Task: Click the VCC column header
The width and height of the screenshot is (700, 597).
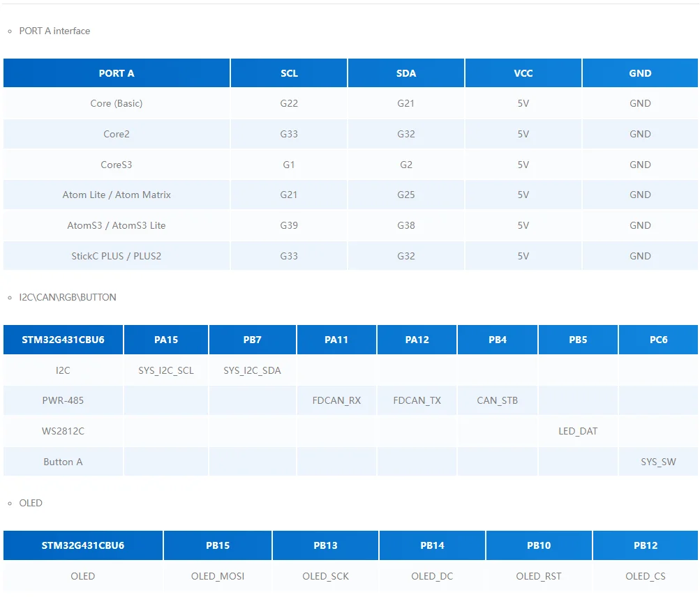Action: coord(523,73)
